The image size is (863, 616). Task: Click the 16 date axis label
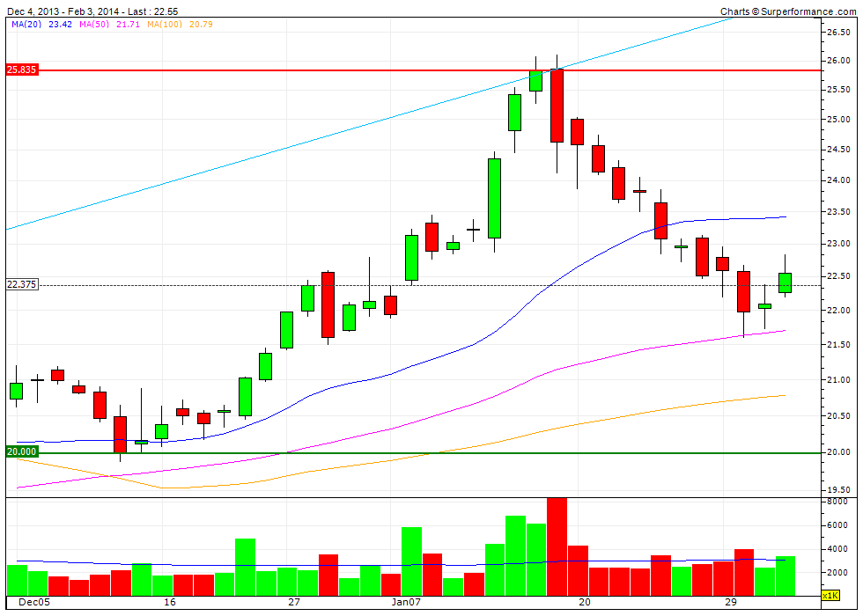[170, 602]
